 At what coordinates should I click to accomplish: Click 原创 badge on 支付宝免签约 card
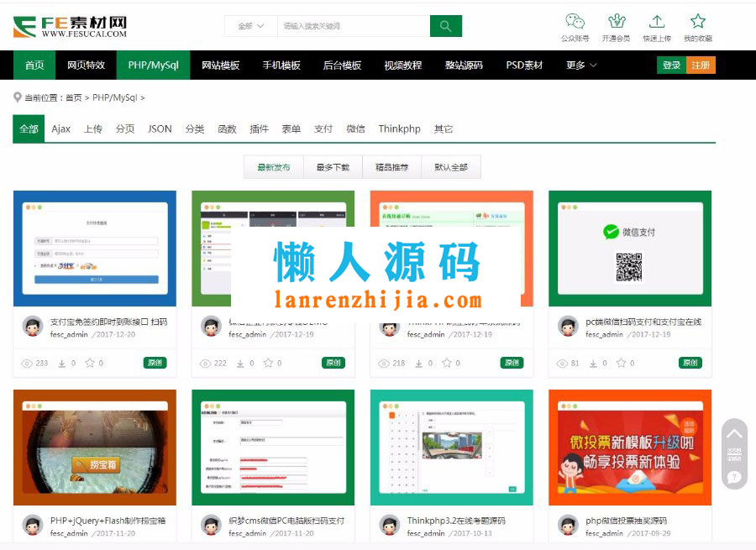click(x=155, y=363)
